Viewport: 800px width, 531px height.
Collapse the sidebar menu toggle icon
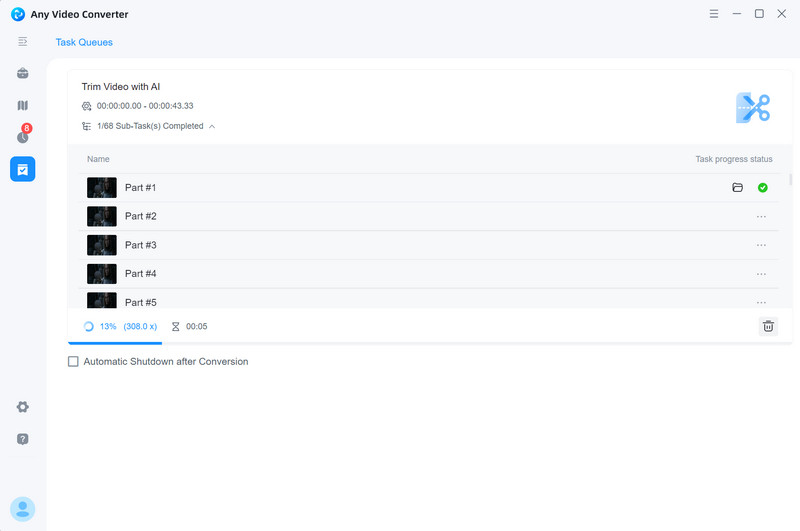[22, 42]
